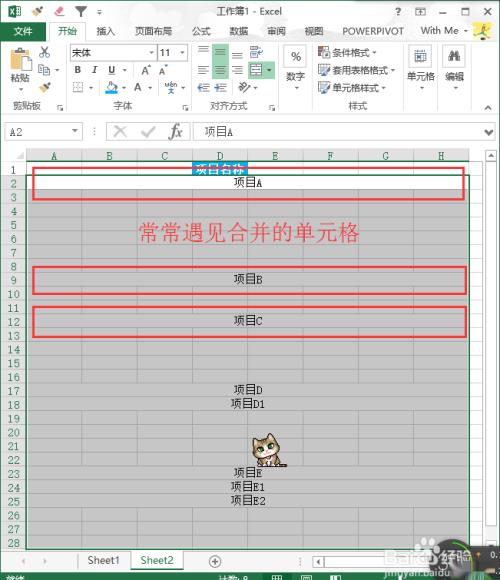The height and width of the screenshot is (580, 500).
Task: Open the Merge and Center dropdown arrow
Action: pos(269,70)
